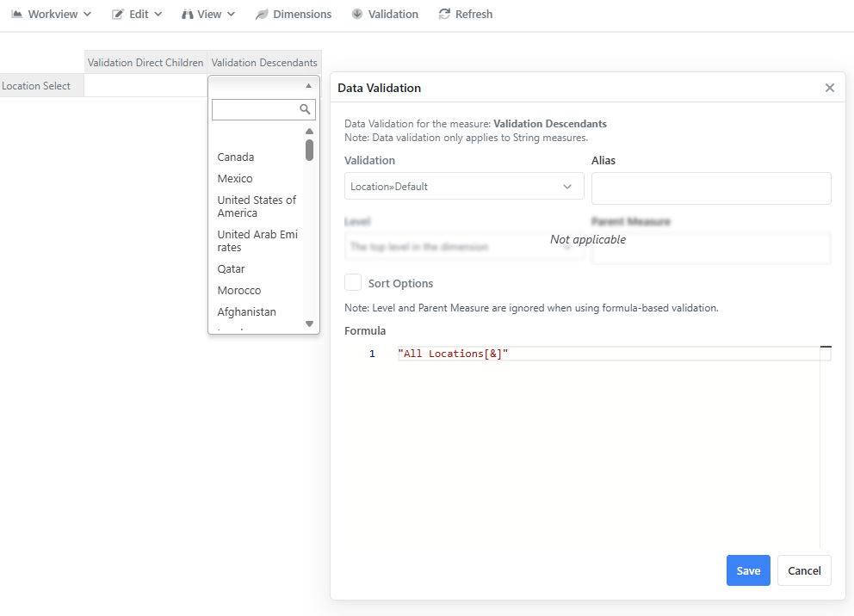Screen dimensions: 854x616
Task: Select Morocco from the list
Action: coord(239,291)
